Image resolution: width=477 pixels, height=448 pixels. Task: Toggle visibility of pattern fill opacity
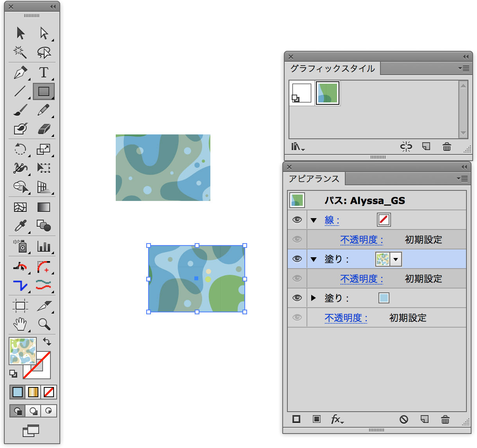click(x=297, y=278)
